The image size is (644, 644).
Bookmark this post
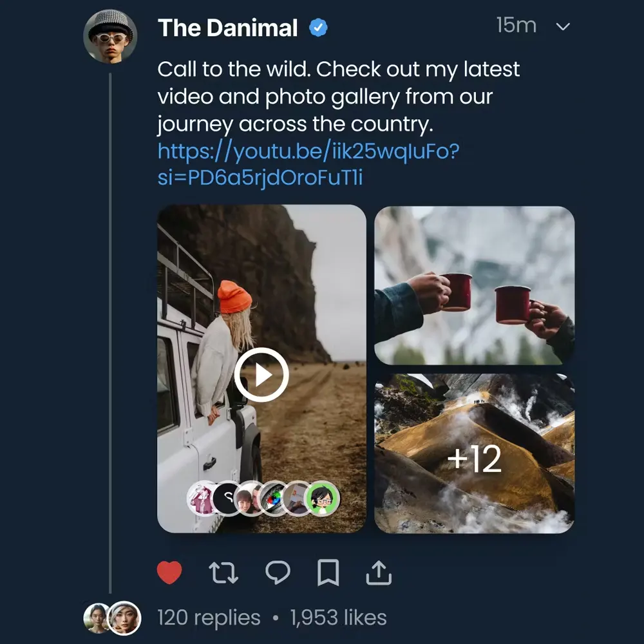coord(328,572)
